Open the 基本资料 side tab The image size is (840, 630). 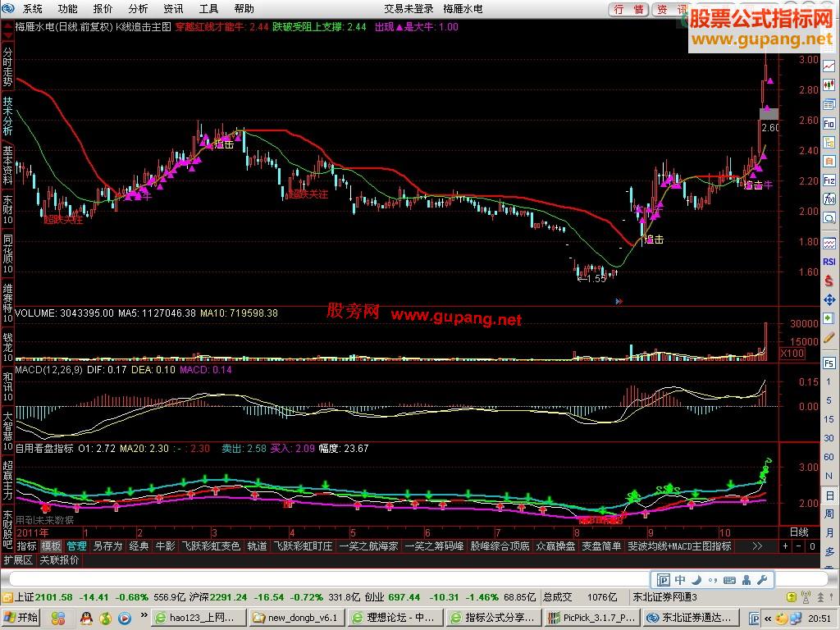point(7,166)
